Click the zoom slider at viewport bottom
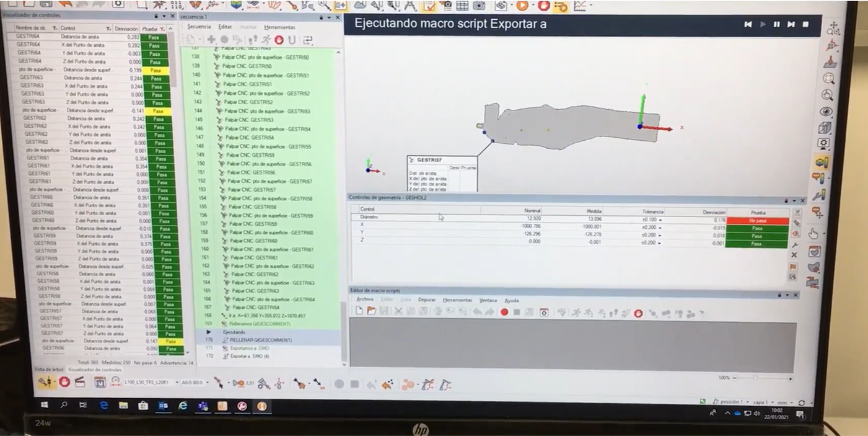This screenshot has width=868, height=436. tap(762, 378)
